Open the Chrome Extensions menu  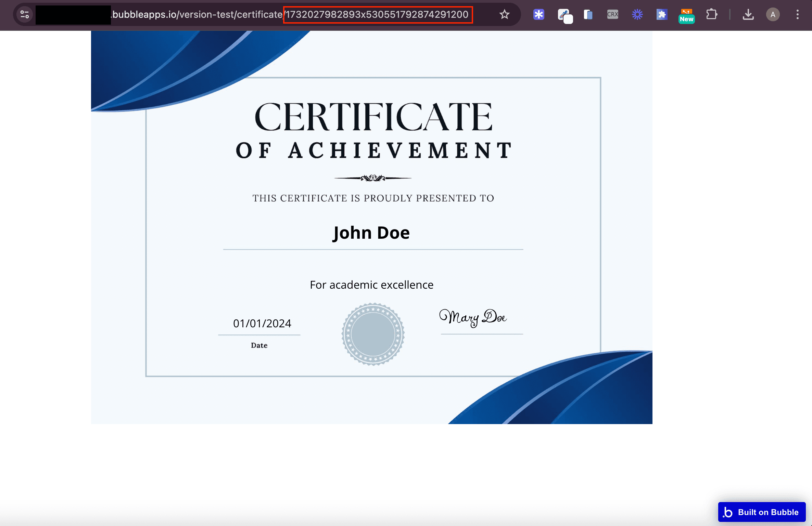(x=712, y=14)
